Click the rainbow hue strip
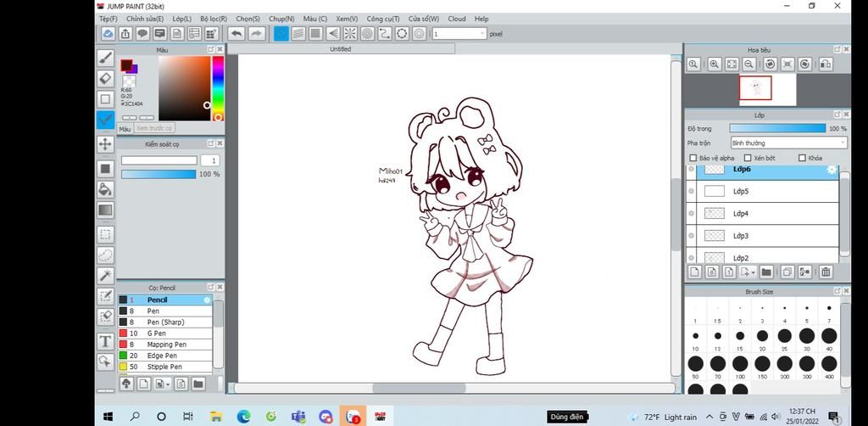 218,87
